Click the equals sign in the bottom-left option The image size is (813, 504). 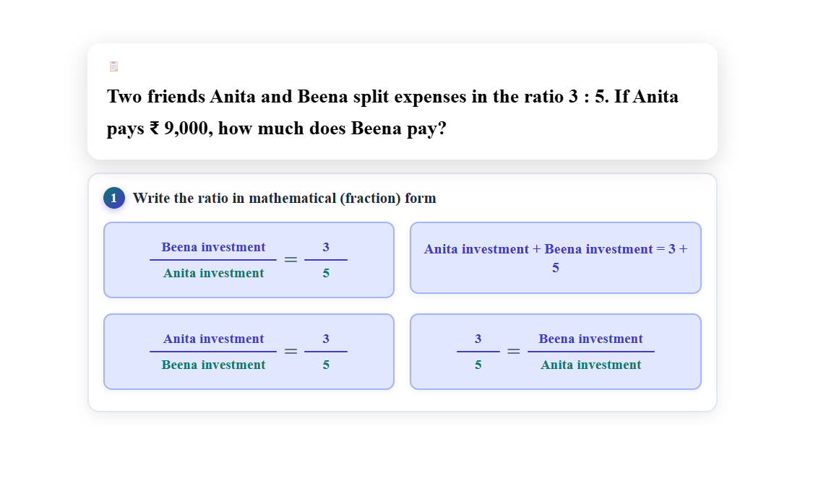[x=290, y=352]
